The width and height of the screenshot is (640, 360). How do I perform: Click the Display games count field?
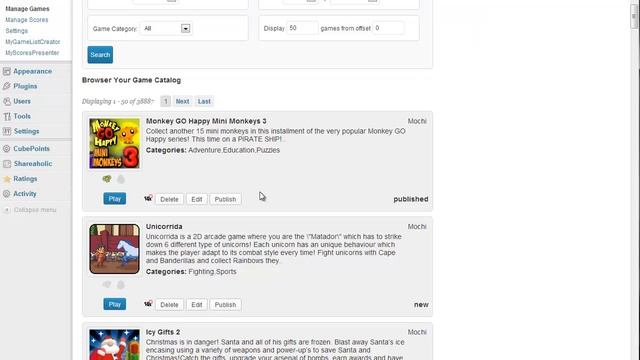coord(302,28)
